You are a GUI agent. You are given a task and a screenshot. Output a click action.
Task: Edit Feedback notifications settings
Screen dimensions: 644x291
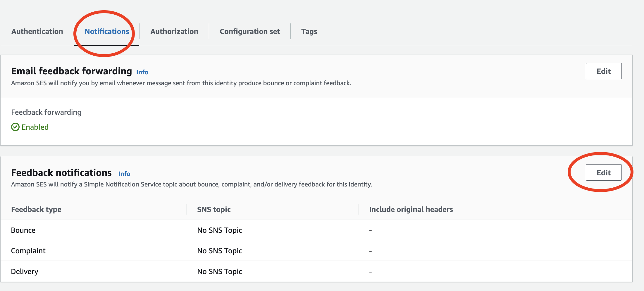[x=603, y=173]
